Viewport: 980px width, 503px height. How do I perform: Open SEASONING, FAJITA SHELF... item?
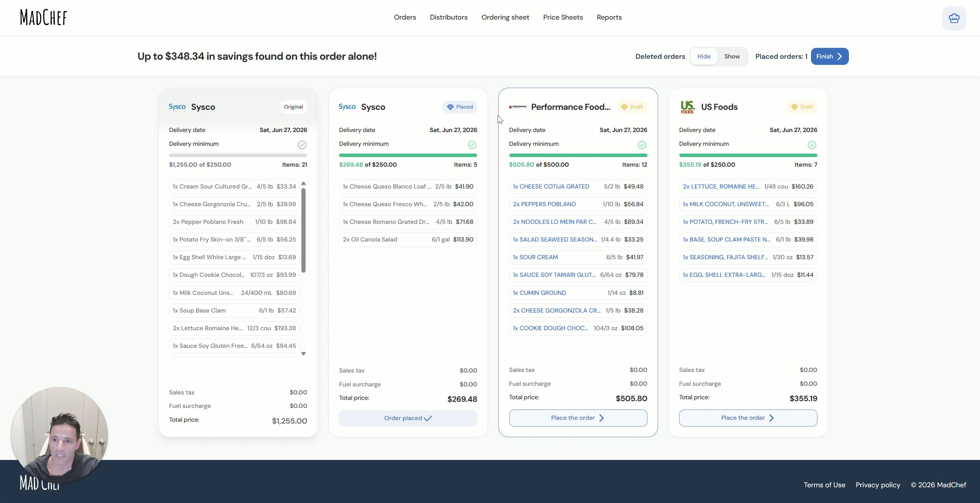(748, 257)
